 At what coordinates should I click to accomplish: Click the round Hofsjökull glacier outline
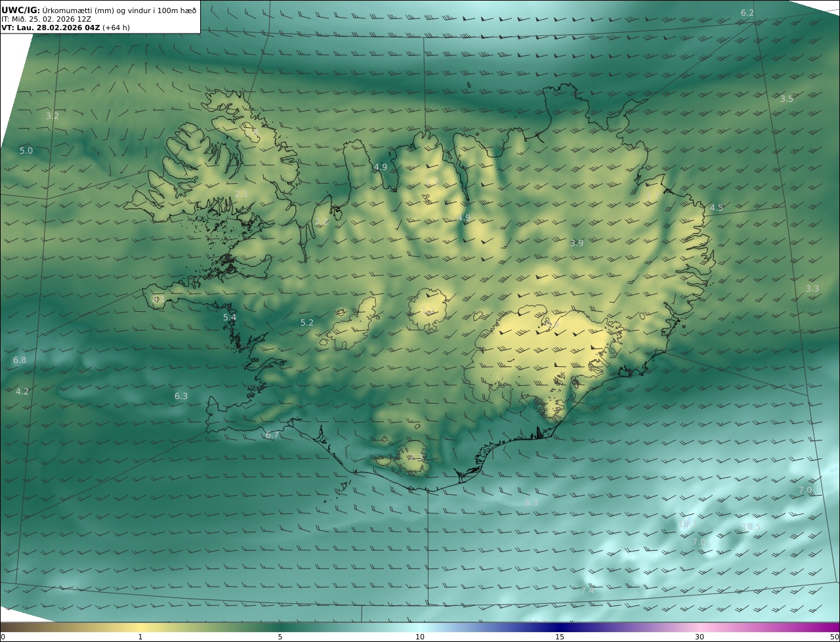(429, 309)
